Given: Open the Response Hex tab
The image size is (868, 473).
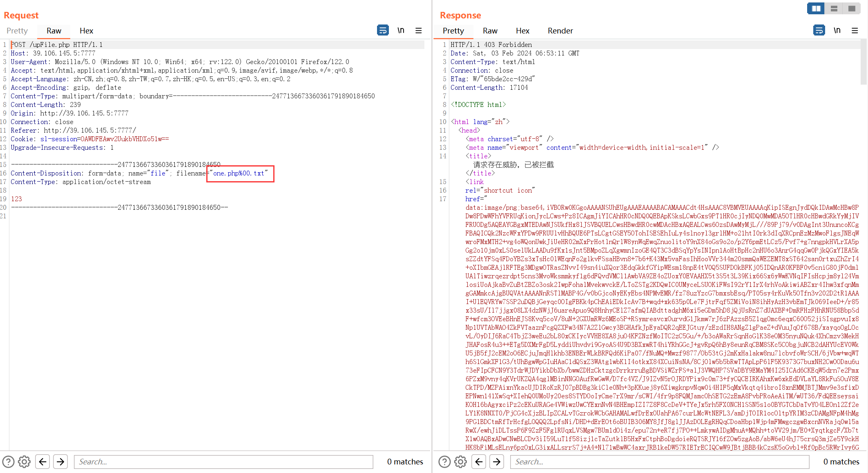Looking at the screenshot, I should coord(522,31).
